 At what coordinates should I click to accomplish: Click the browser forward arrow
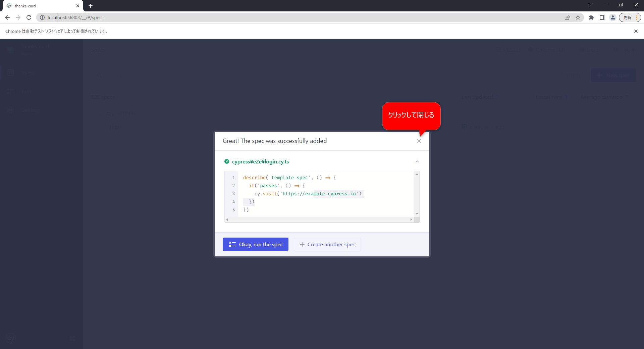(18, 17)
